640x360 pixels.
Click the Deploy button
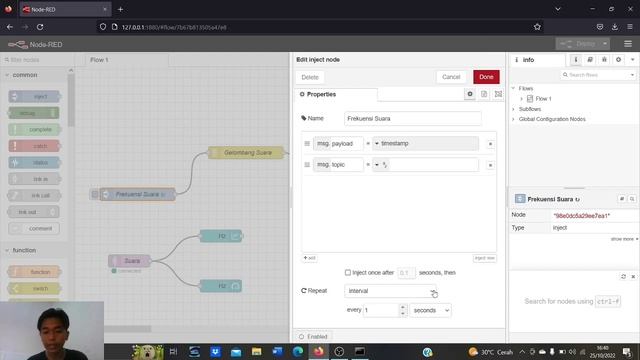(x=578, y=44)
